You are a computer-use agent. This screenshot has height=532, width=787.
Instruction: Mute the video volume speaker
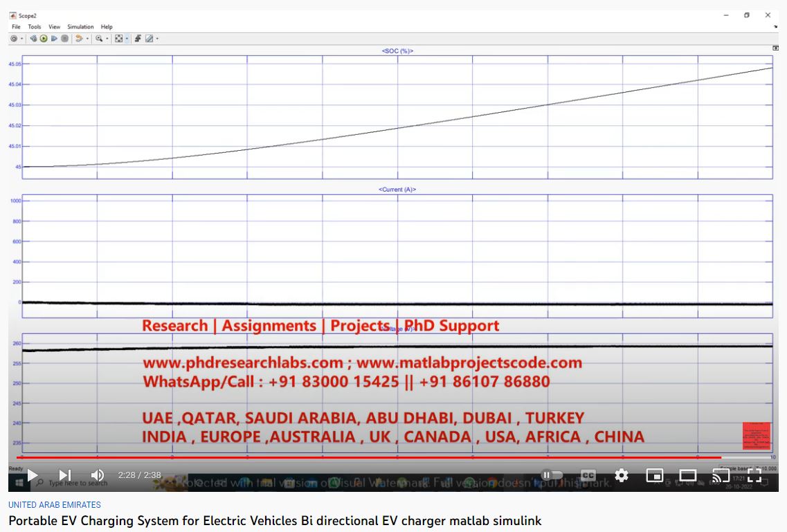[98, 475]
